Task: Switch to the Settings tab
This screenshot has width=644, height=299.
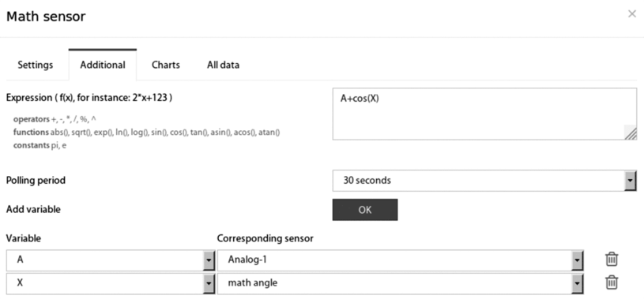Action: [36, 65]
